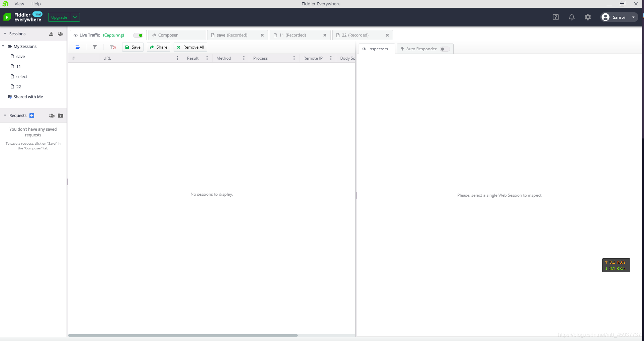Screen dimensions: 644x341
Task: Collapse the My Sessions folder
Action: click(x=3, y=46)
